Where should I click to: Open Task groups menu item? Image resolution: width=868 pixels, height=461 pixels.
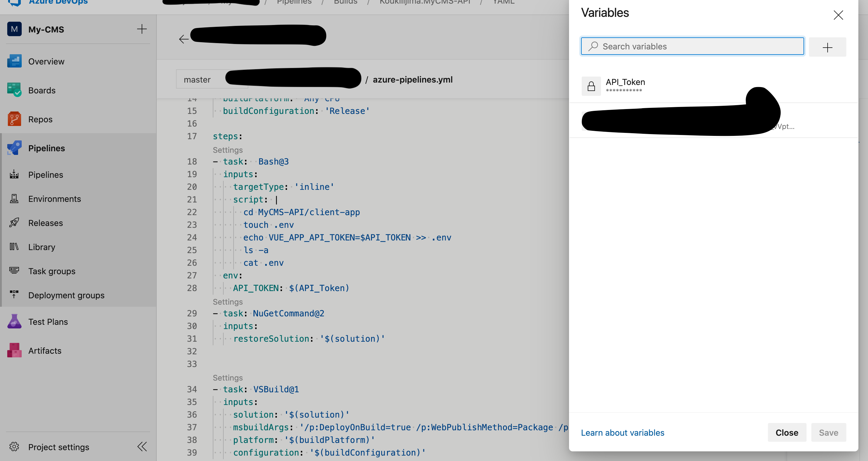click(52, 271)
